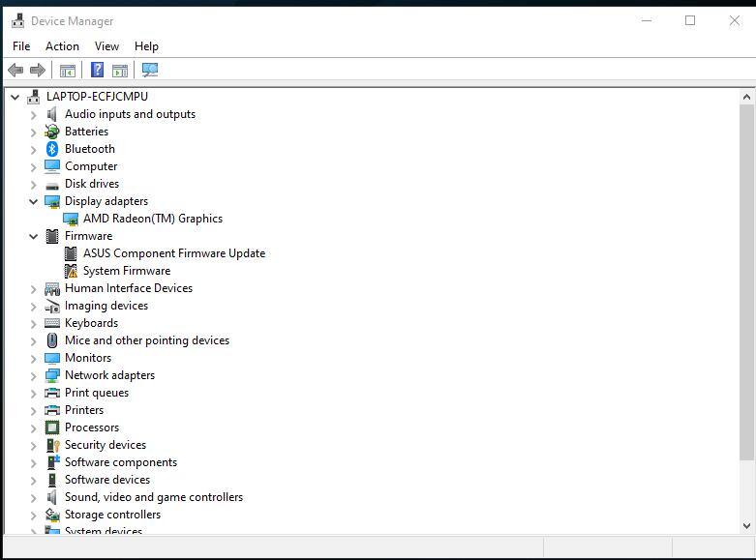Select ASUS Component Firmware Update device
Image resolution: width=756 pixels, height=560 pixels.
[173, 253]
